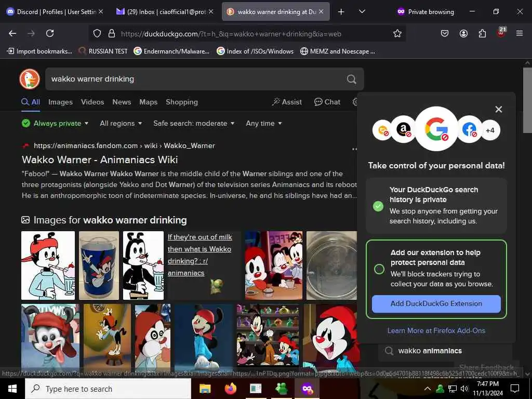
Task: Open the Windows Start button
Action: point(12,389)
